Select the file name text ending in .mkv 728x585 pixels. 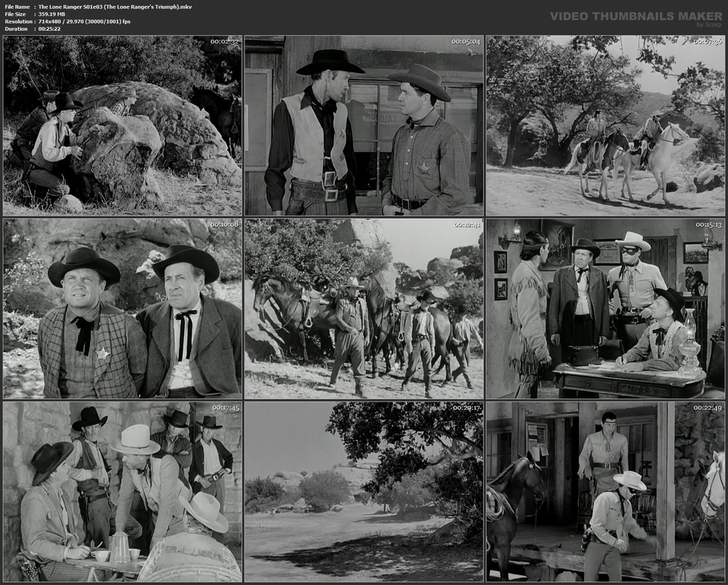[115, 7]
